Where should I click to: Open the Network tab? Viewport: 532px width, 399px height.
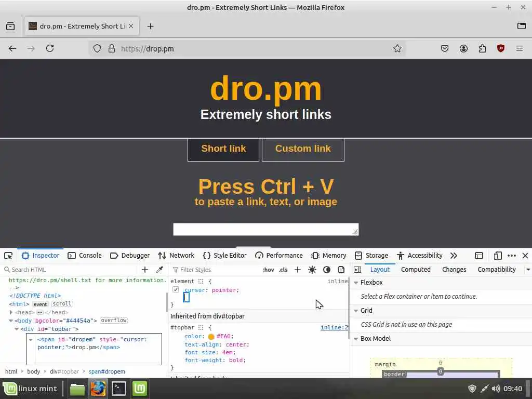coord(177,256)
